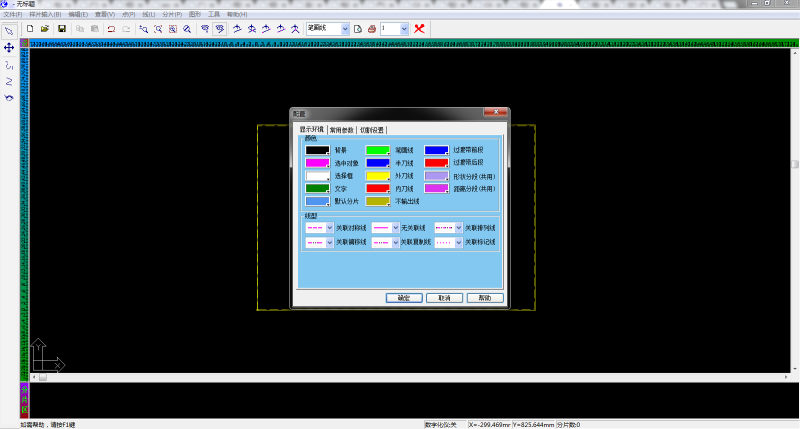Image resolution: width=800 pixels, height=429 pixels.
Task: Click the 确定 button in dialog
Action: [403, 298]
